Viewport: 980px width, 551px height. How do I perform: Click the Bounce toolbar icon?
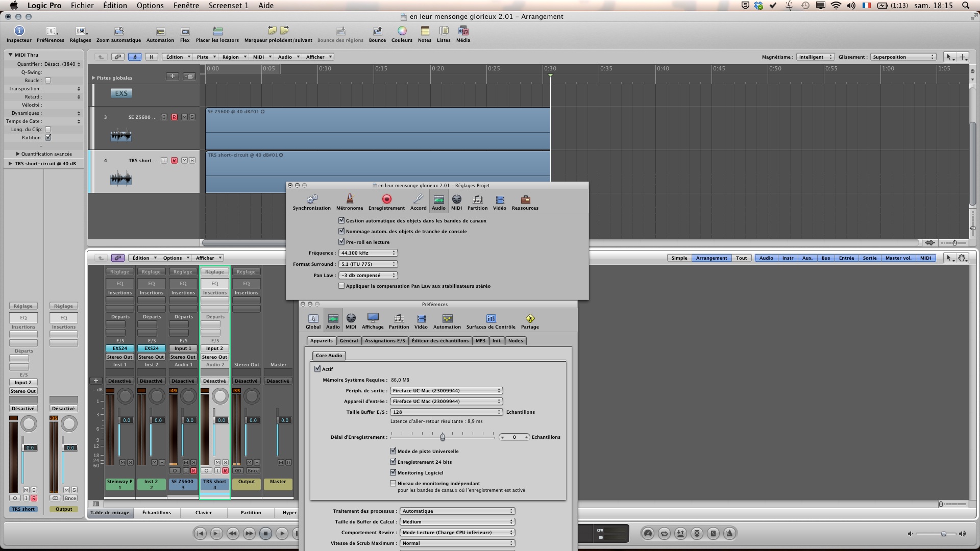[x=377, y=32]
